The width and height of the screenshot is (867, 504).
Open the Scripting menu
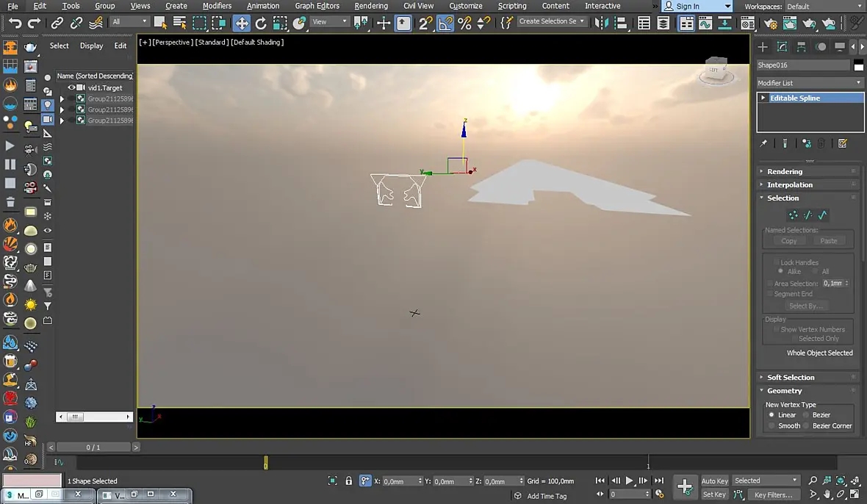coord(512,6)
